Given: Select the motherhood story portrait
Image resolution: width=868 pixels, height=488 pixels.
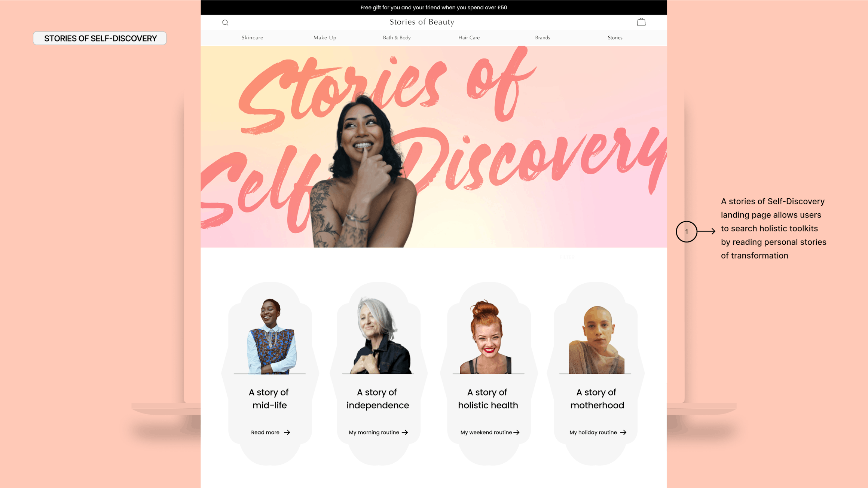Looking at the screenshot, I should [x=596, y=339].
